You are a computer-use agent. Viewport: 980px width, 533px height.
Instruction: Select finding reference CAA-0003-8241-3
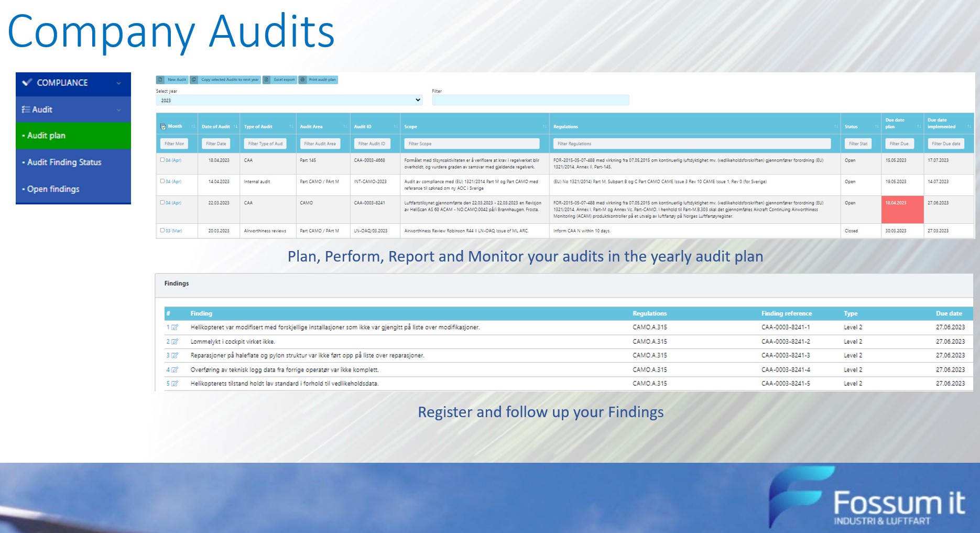pyautogui.click(x=786, y=355)
